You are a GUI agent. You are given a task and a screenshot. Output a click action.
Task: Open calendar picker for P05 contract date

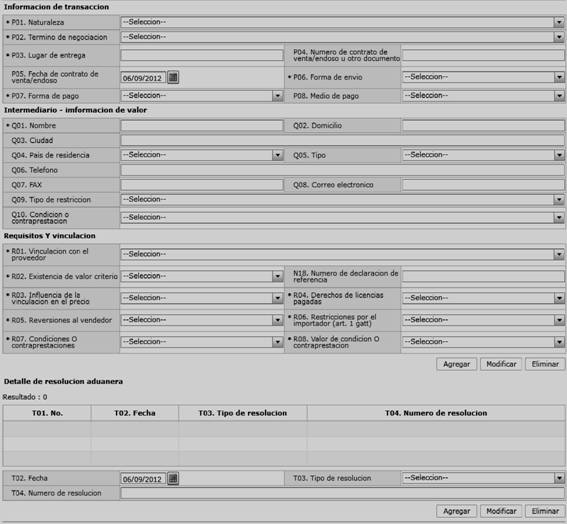tap(173, 77)
